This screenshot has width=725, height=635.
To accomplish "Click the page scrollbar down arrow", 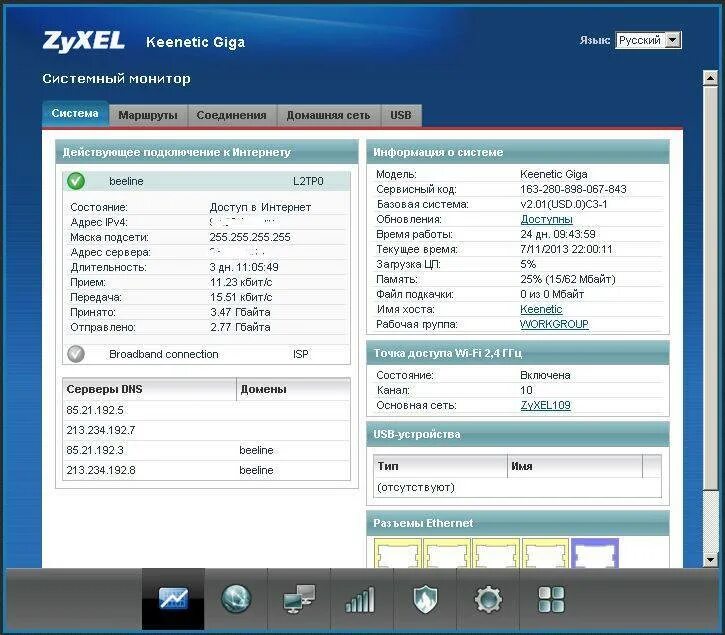I will 711,558.
